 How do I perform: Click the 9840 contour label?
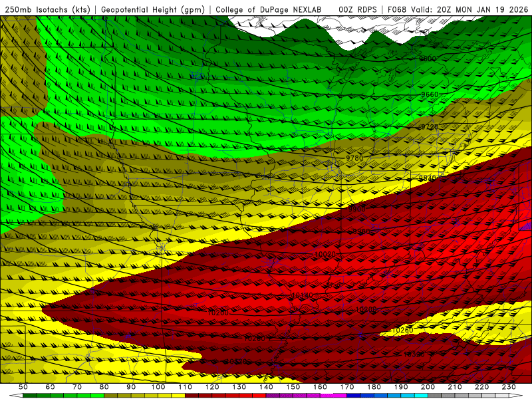427,178
